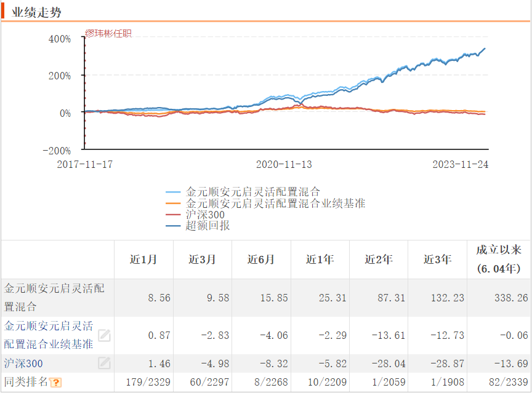Click the 同类排名 row label

pyautogui.click(x=26, y=382)
